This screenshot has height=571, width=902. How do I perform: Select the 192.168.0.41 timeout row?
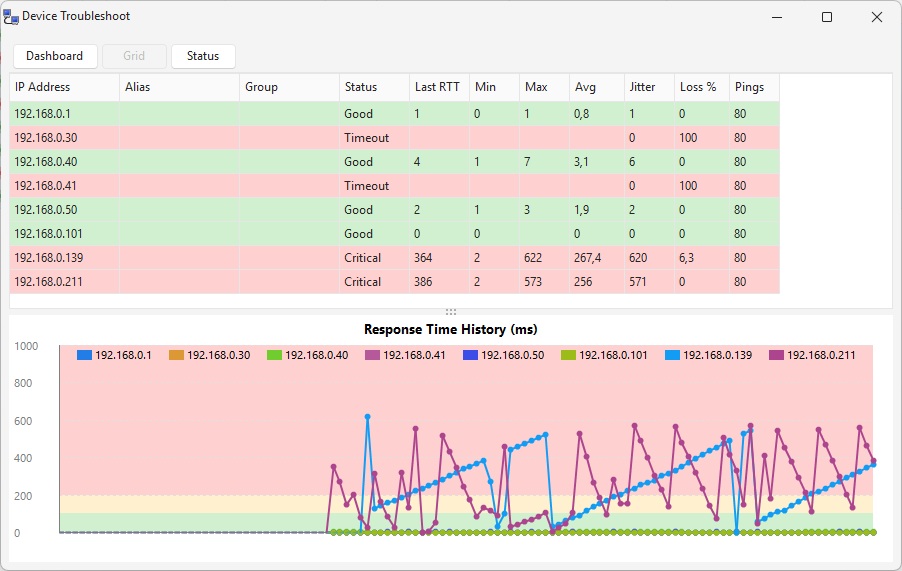(59, 186)
